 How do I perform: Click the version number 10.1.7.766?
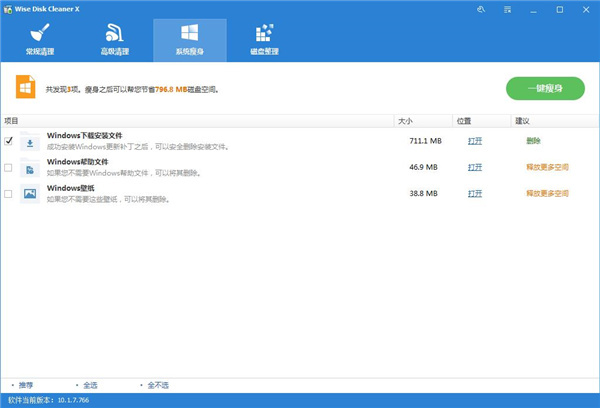click(73, 400)
